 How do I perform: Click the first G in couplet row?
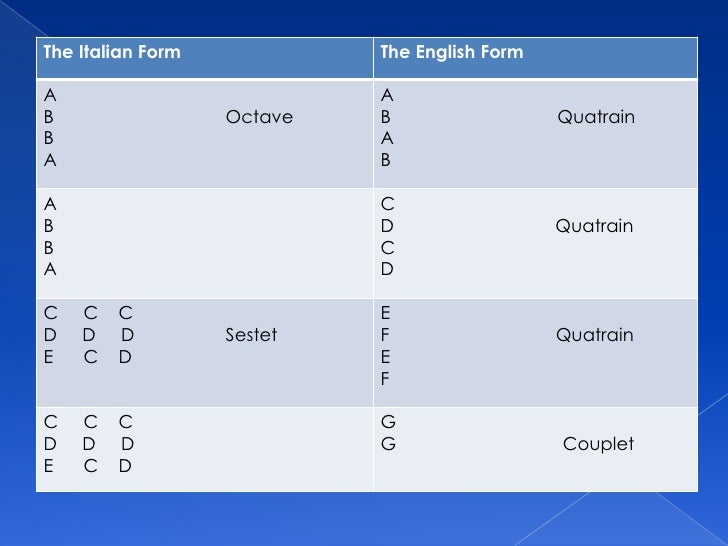pyautogui.click(x=388, y=422)
